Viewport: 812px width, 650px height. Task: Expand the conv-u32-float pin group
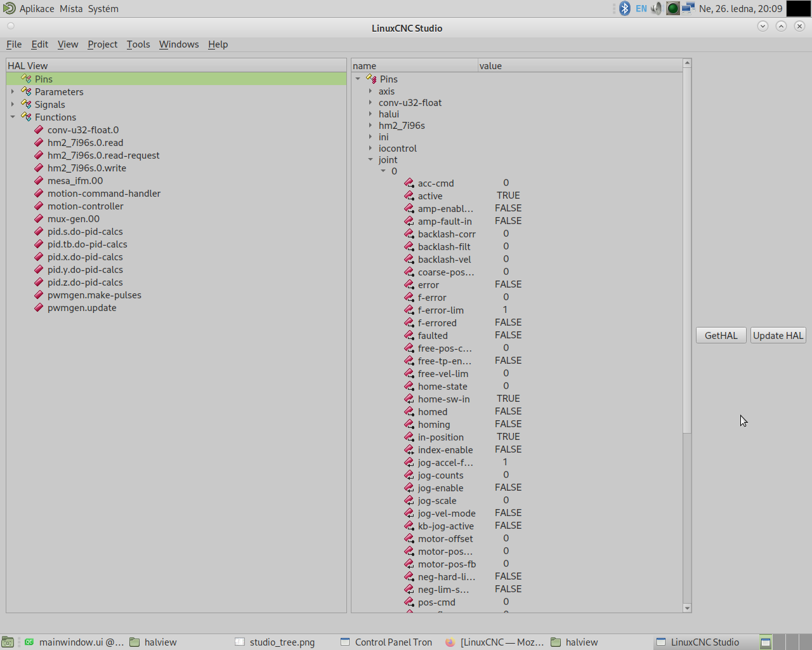click(x=370, y=102)
